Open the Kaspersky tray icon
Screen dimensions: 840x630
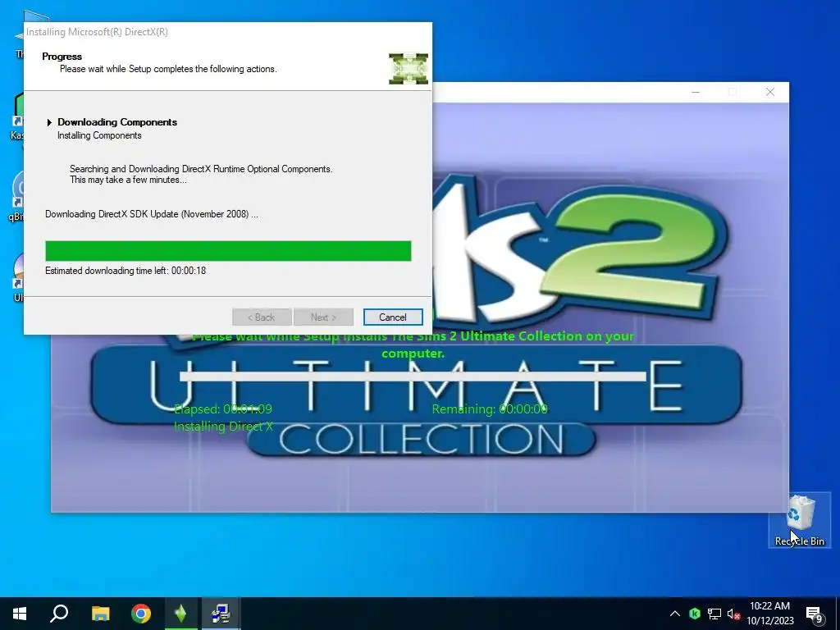point(694,614)
